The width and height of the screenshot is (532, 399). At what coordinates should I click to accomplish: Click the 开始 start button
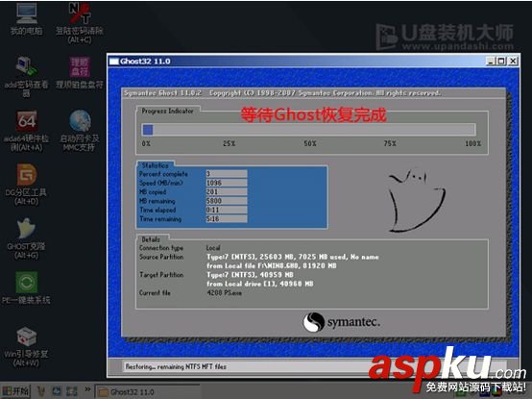[x=15, y=391]
